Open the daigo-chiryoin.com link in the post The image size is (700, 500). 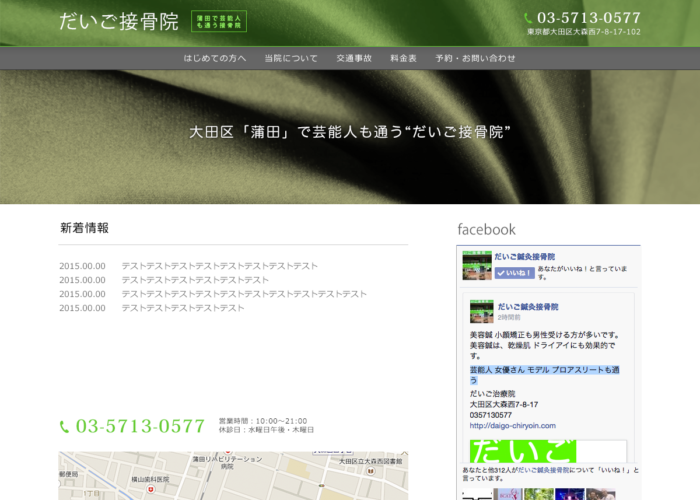(x=513, y=425)
